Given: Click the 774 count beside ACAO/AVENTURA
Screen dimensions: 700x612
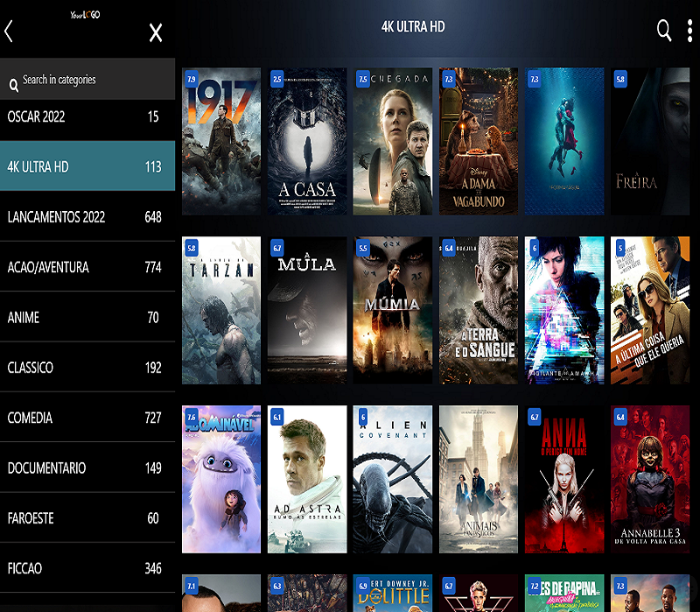Looking at the screenshot, I should [x=153, y=267].
